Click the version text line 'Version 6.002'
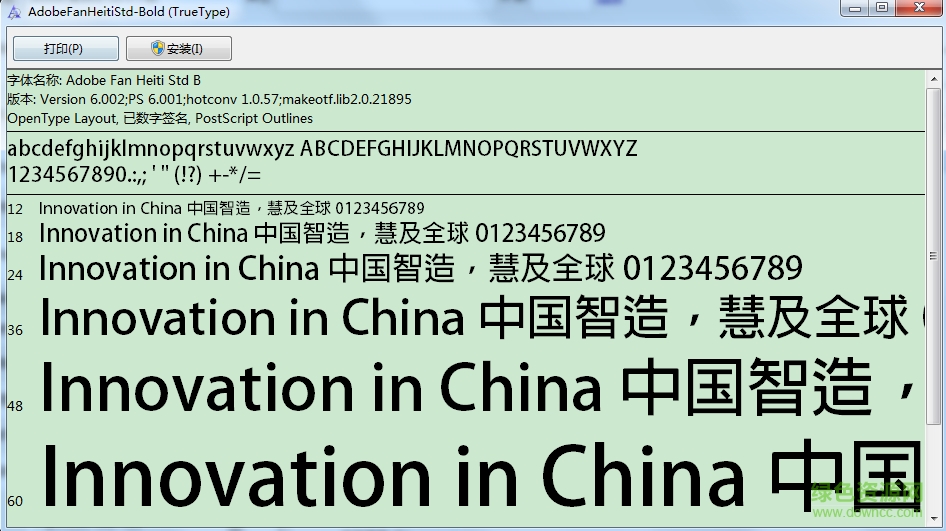Screen dimensions: 946x531 click(209, 100)
